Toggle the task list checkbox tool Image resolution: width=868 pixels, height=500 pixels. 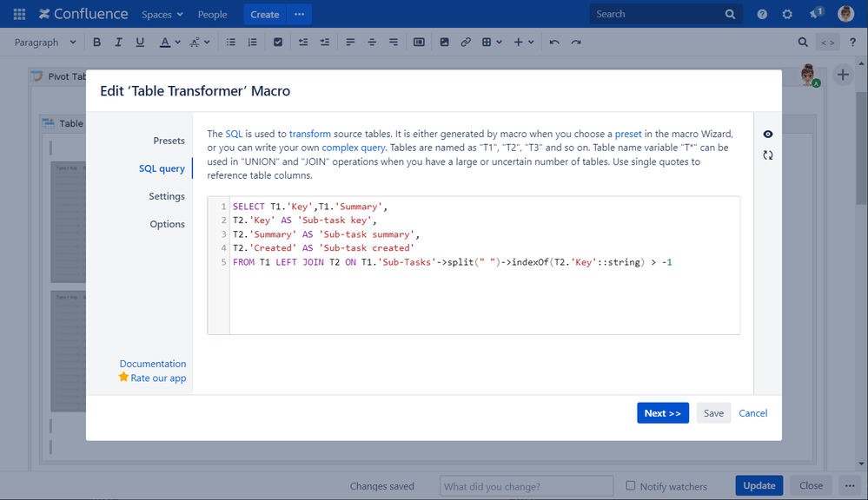point(278,43)
